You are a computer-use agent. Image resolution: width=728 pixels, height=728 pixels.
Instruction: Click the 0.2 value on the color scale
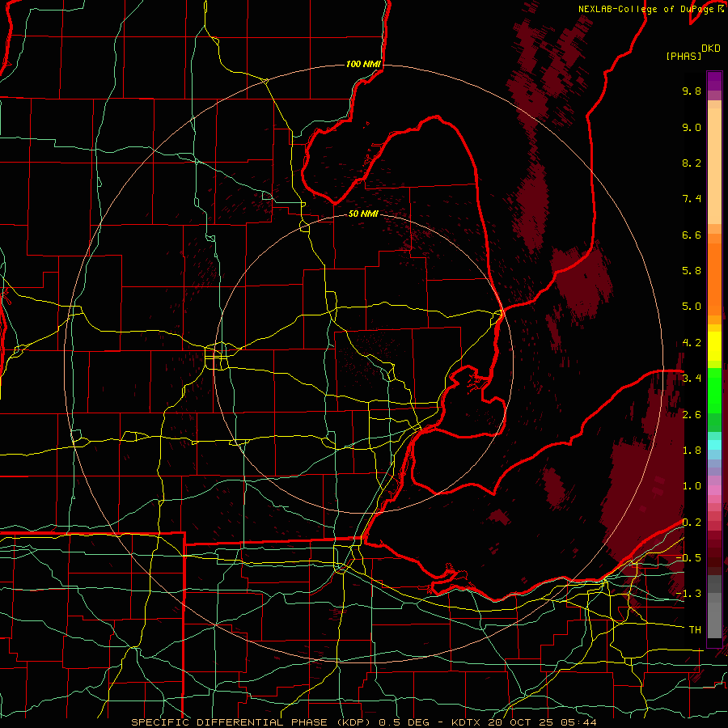tap(692, 523)
